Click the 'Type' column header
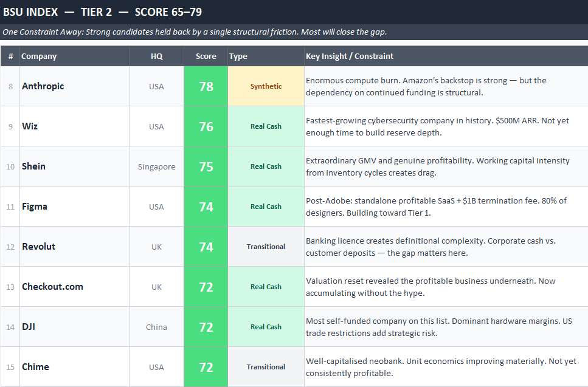588x387 pixels. click(x=266, y=56)
